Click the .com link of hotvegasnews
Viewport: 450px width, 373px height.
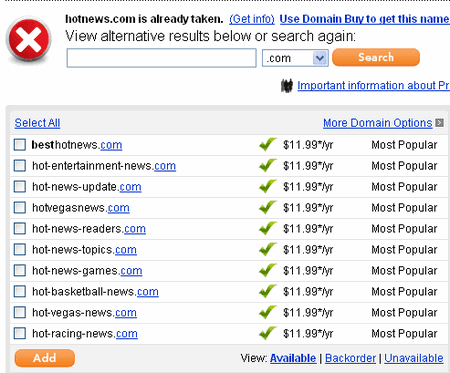118,208
